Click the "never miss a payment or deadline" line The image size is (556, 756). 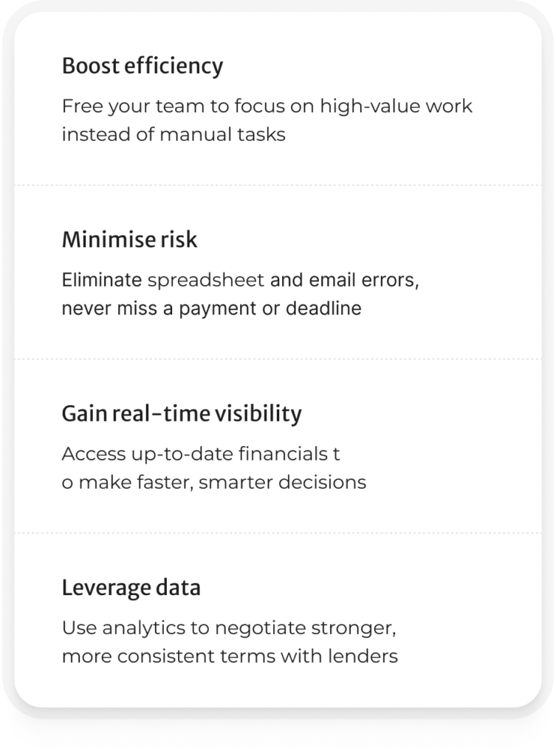(x=211, y=309)
